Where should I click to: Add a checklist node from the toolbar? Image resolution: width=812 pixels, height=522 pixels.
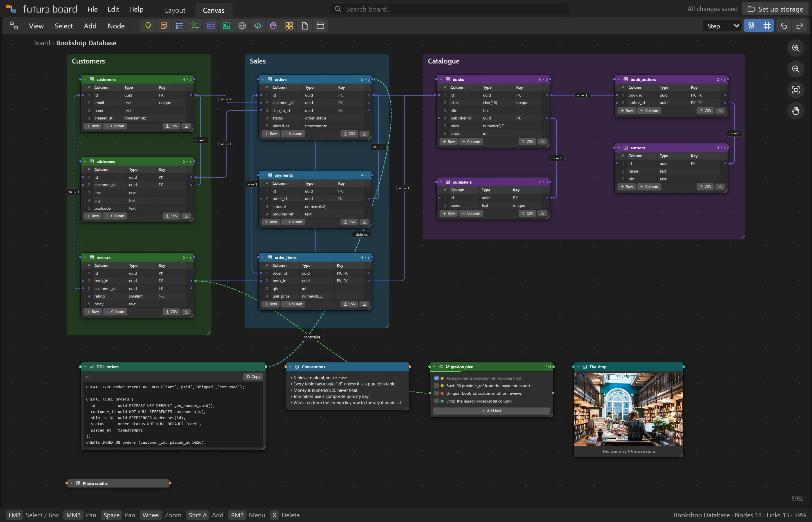click(x=195, y=26)
